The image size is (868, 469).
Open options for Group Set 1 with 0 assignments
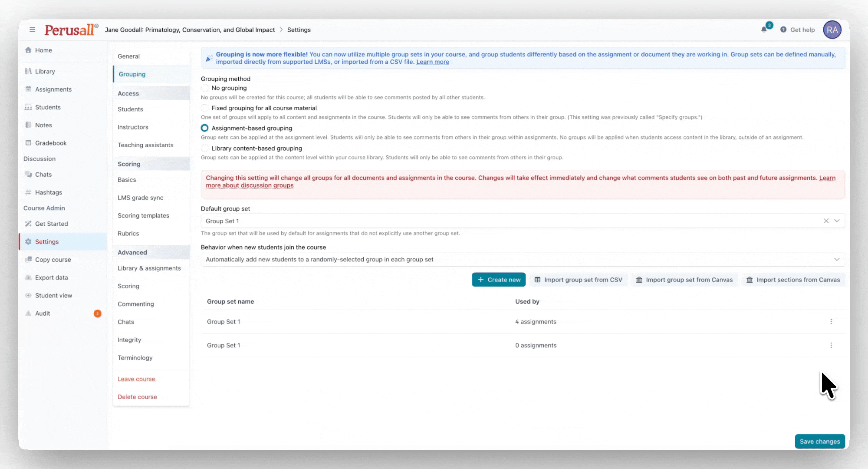[831, 345]
